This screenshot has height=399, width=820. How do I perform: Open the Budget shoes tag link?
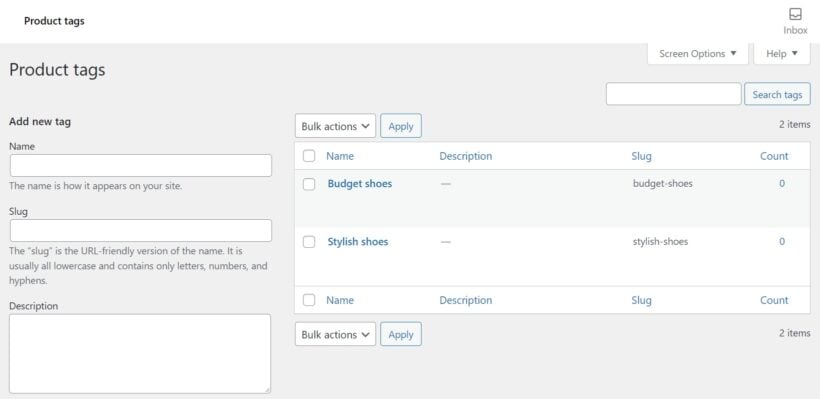pos(360,184)
